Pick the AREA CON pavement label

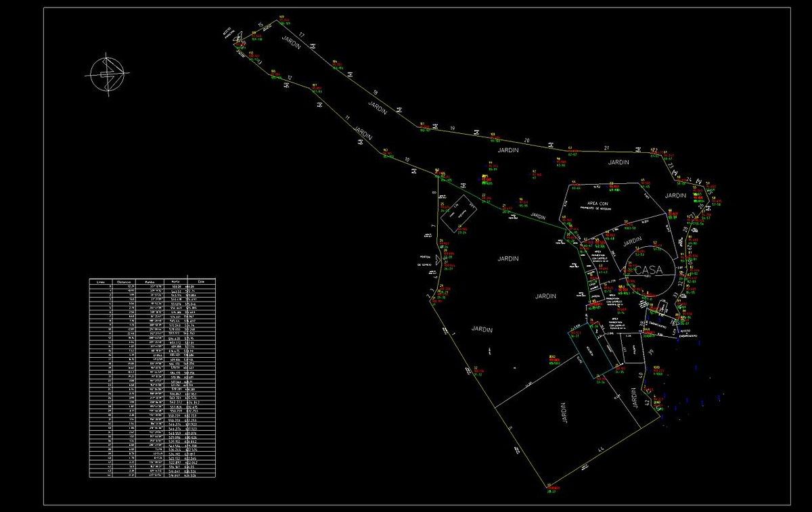tap(598, 203)
